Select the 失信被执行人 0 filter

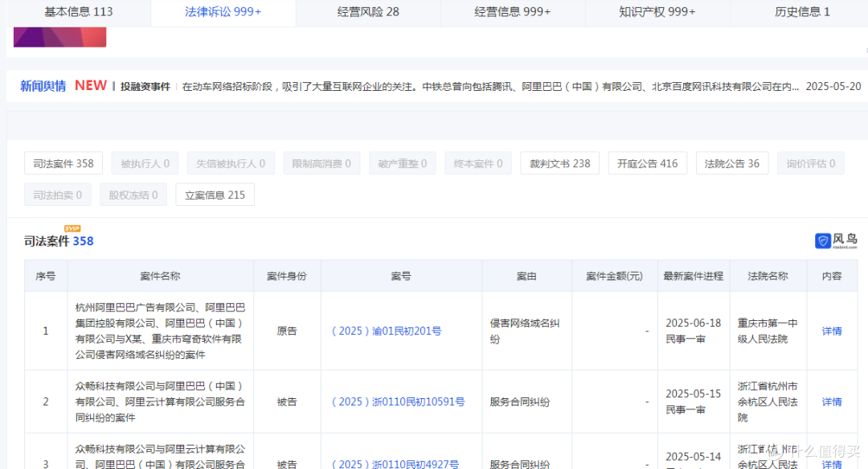tap(231, 163)
